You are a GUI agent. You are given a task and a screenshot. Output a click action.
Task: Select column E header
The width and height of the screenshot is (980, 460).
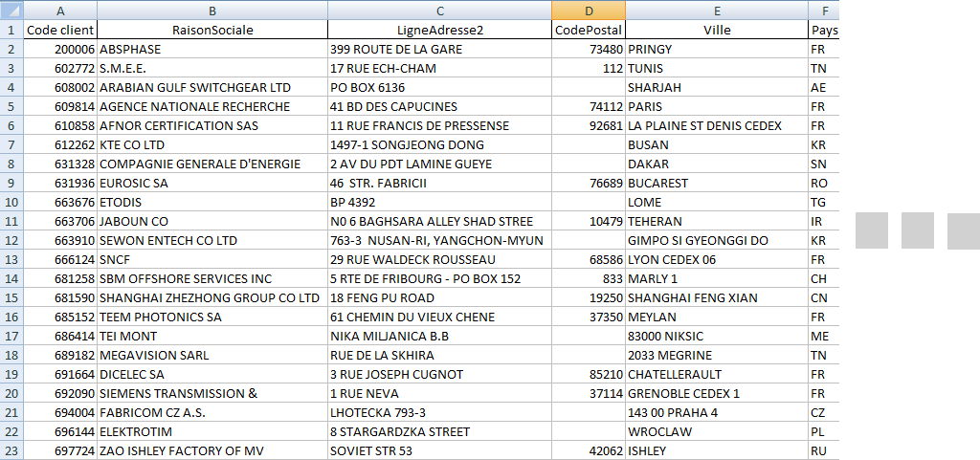click(x=717, y=11)
